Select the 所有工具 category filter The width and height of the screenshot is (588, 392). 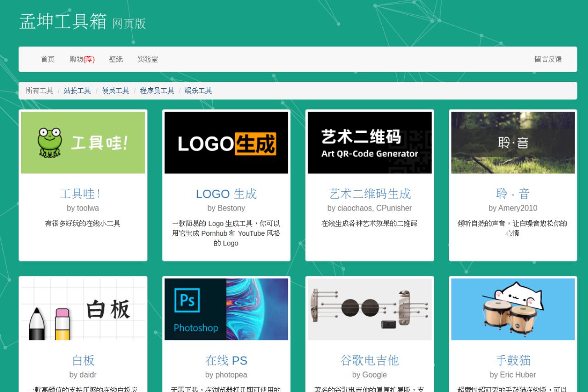coord(40,91)
